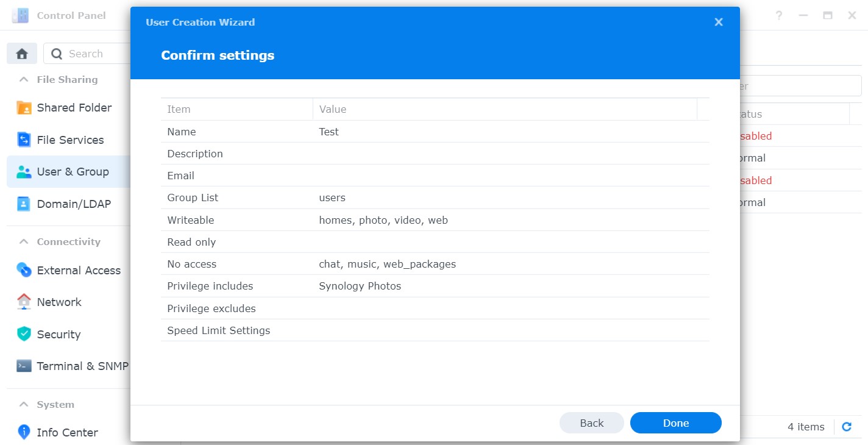Select the Read only row
Image resolution: width=868 pixels, height=445 pixels.
pyautogui.click(x=435, y=242)
